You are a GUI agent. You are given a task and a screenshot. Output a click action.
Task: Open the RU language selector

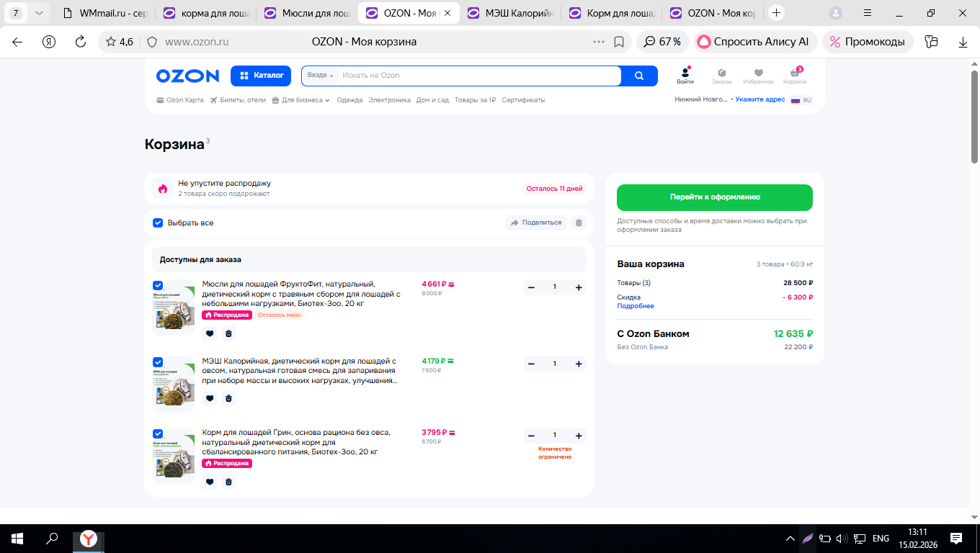801,100
